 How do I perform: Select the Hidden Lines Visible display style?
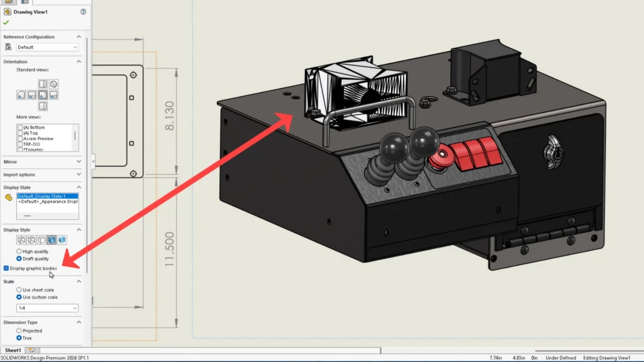tap(32, 240)
